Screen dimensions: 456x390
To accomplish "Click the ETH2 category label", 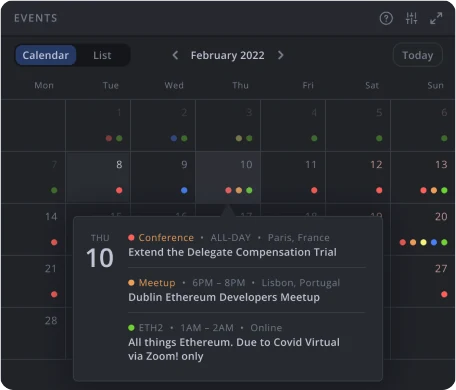I will point(151,328).
